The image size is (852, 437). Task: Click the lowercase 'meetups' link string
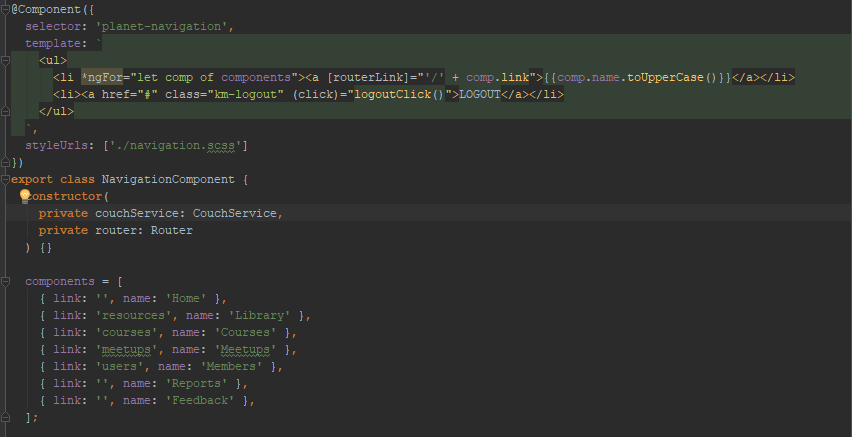click(127, 349)
